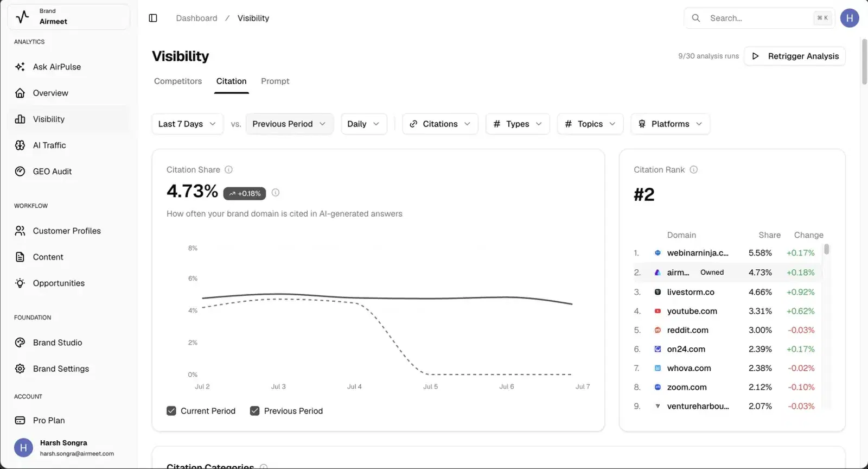Open the Citations filter dropdown
The height and width of the screenshot is (469, 868).
[x=440, y=124]
